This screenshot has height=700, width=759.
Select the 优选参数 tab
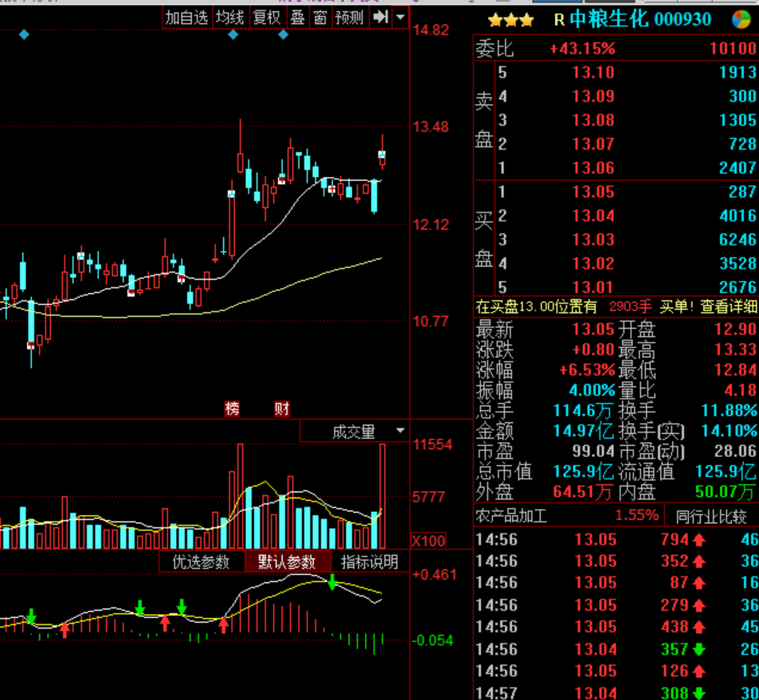click(x=201, y=561)
